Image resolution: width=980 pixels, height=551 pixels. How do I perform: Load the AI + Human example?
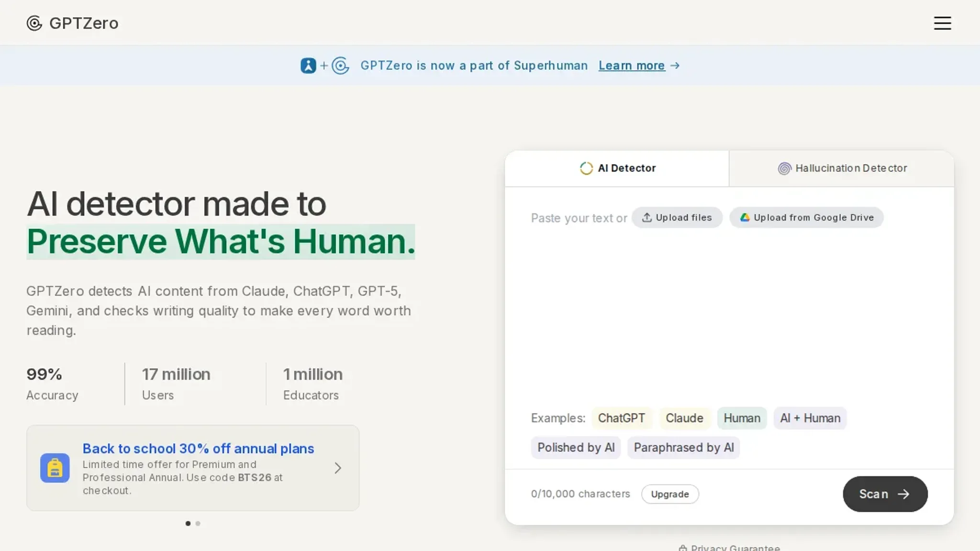point(810,418)
